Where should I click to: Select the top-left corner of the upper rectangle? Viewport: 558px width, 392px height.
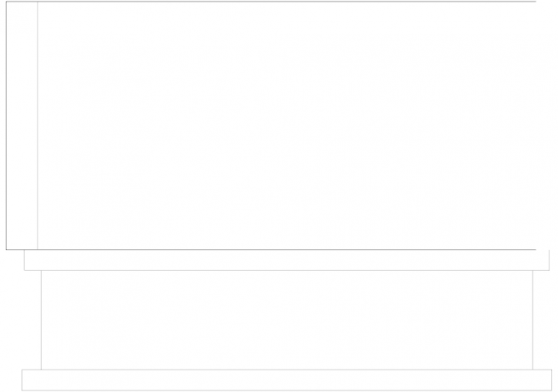6,1
